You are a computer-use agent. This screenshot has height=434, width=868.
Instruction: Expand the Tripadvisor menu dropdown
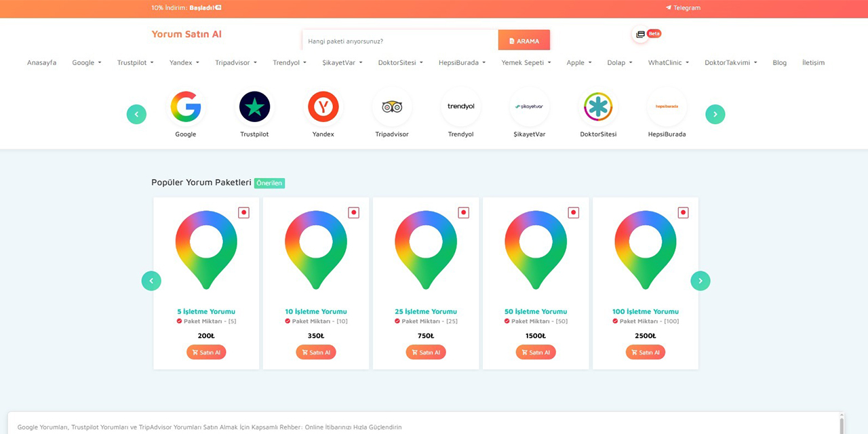(x=236, y=62)
